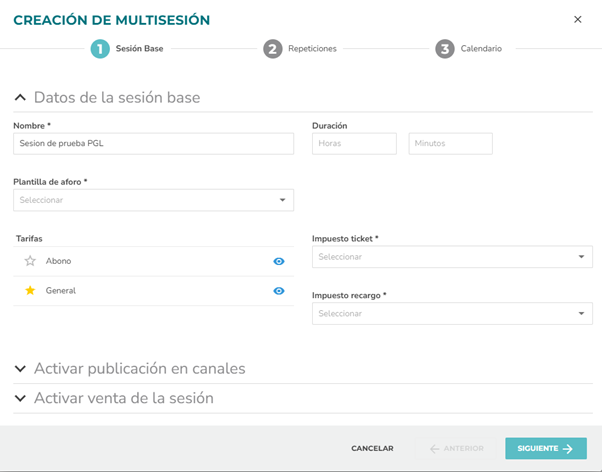Click the Tarifas list header
This screenshot has height=472, width=602.
(29, 238)
